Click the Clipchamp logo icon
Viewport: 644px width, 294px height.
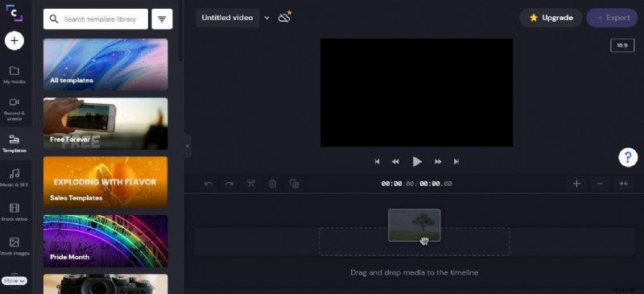[x=14, y=13]
